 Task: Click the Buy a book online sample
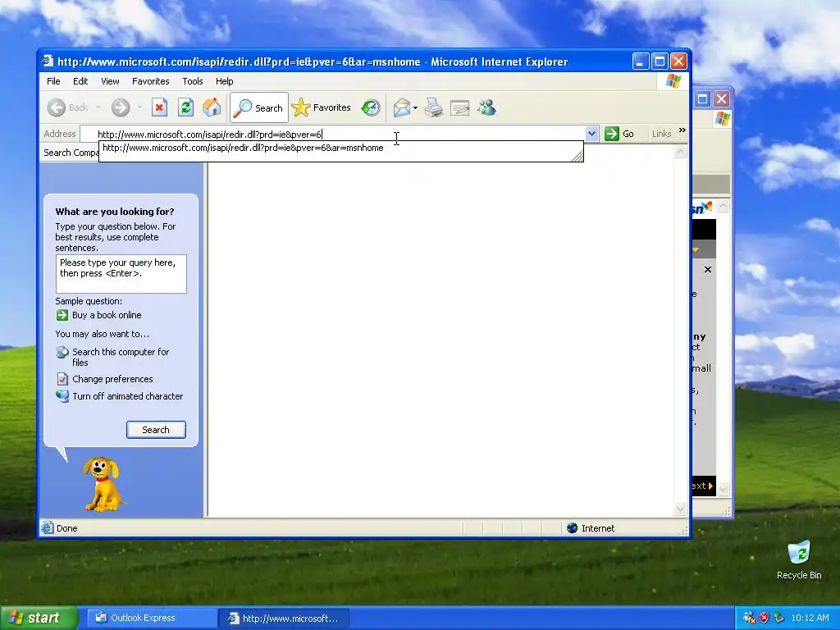click(x=107, y=315)
